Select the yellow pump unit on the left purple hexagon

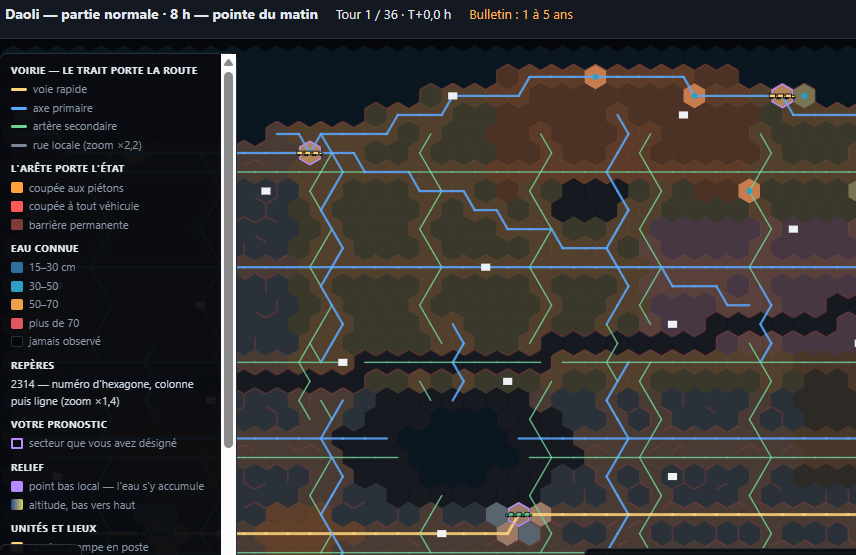(310, 153)
